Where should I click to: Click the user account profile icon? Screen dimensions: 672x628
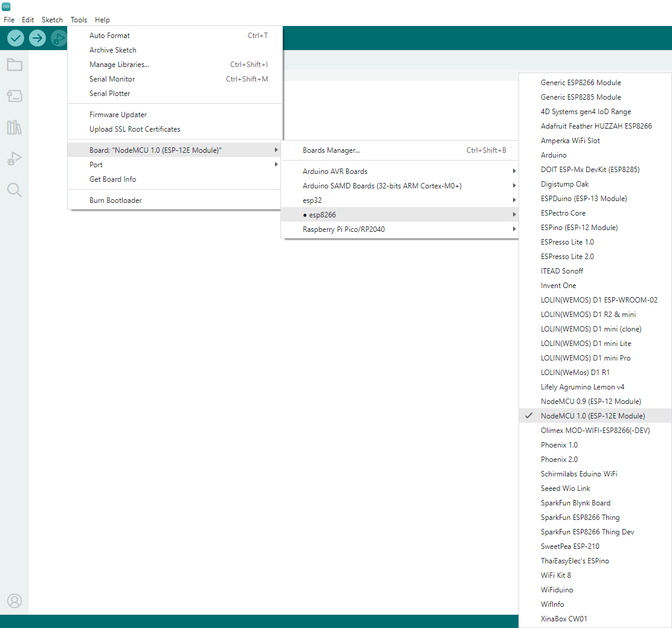[15, 601]
